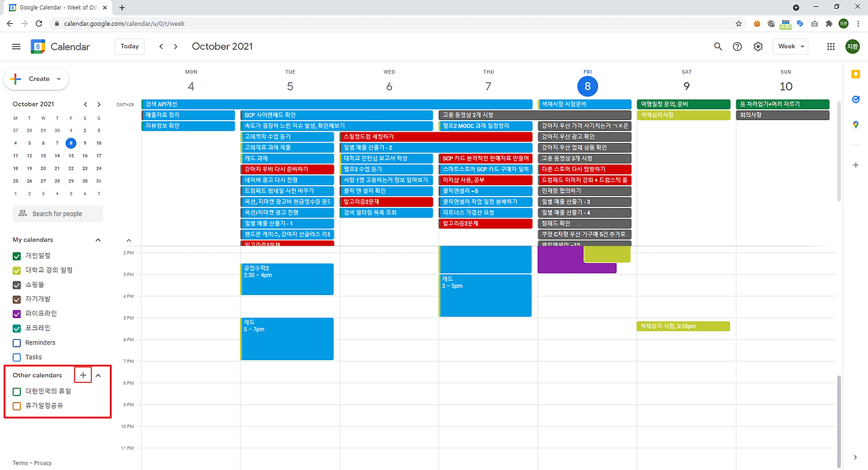
Task: Open 스탈텅드컵 세팅하기 red event
Action: (436, 137)
